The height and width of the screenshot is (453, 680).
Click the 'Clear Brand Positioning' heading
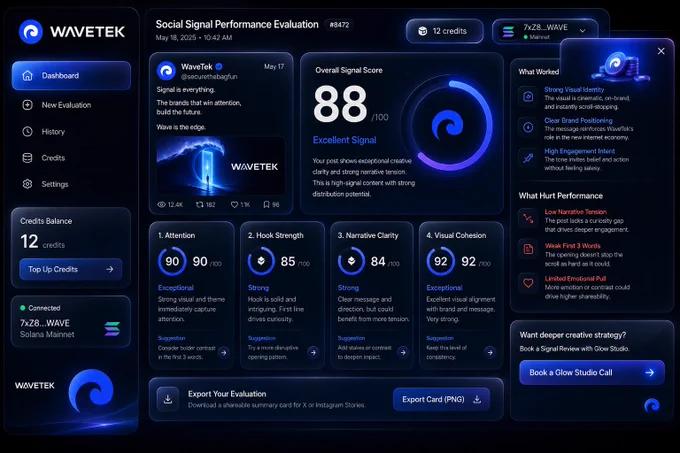[x=579, y=120]
